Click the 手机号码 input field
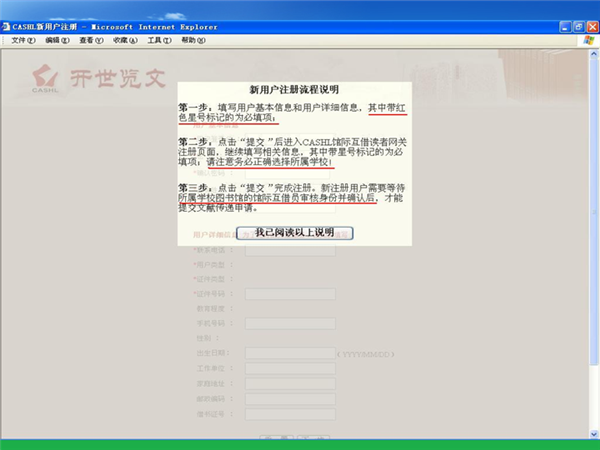Screen dimensions: 600x450 click(290, 323)
